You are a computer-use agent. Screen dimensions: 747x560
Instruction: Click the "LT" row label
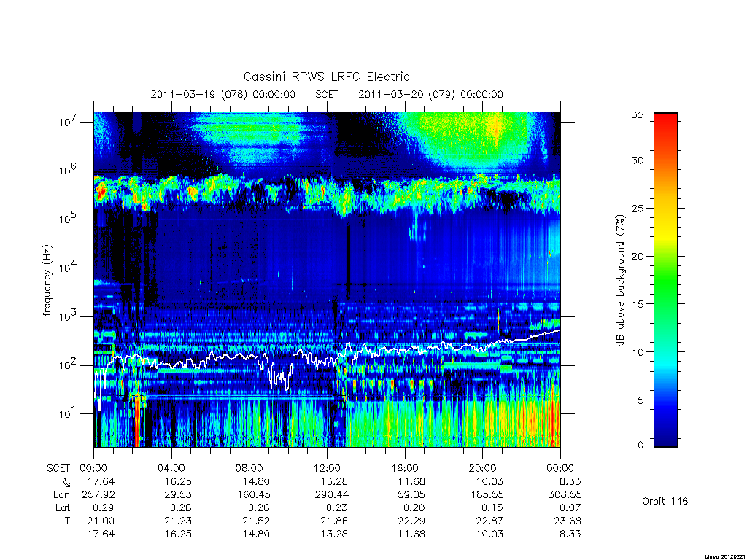(x=65, y=521)
